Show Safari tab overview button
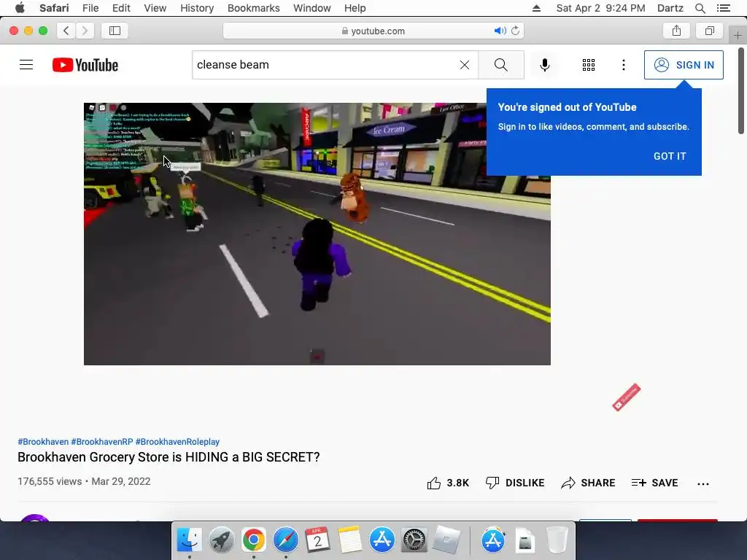The width and height of the screenshot is (747, 560). 709,31
